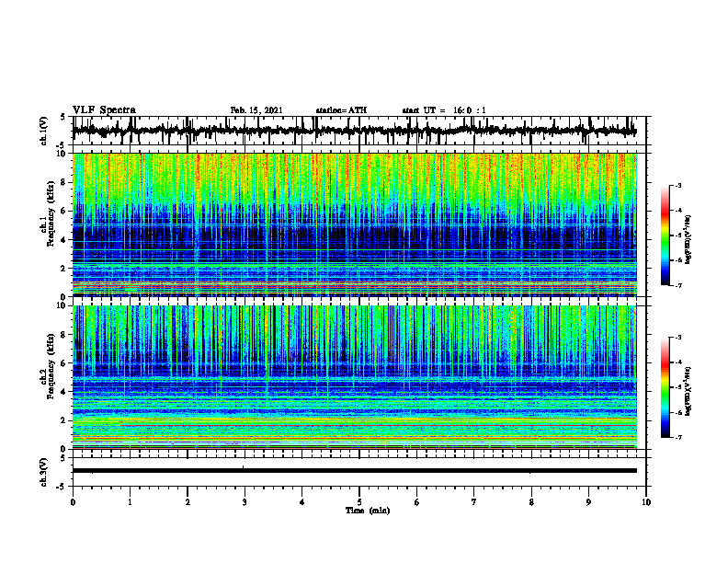
Task: Click the "-3" value on ch.2 colorbar
Action: coord(677,338)
